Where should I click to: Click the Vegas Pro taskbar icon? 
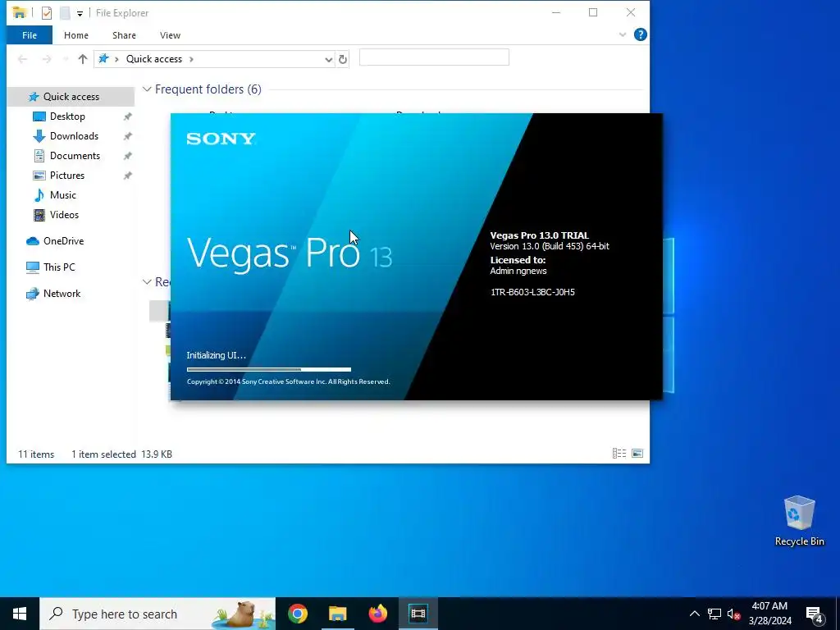point(418,614)
